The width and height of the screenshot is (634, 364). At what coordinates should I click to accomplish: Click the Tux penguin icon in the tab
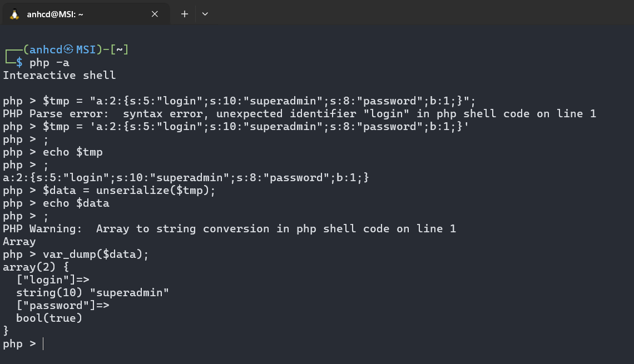point(14,14)
